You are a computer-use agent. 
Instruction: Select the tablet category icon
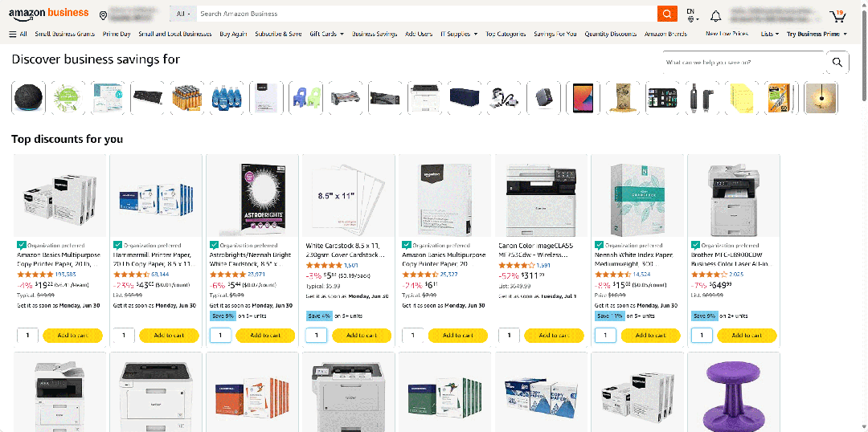point(582,98)
